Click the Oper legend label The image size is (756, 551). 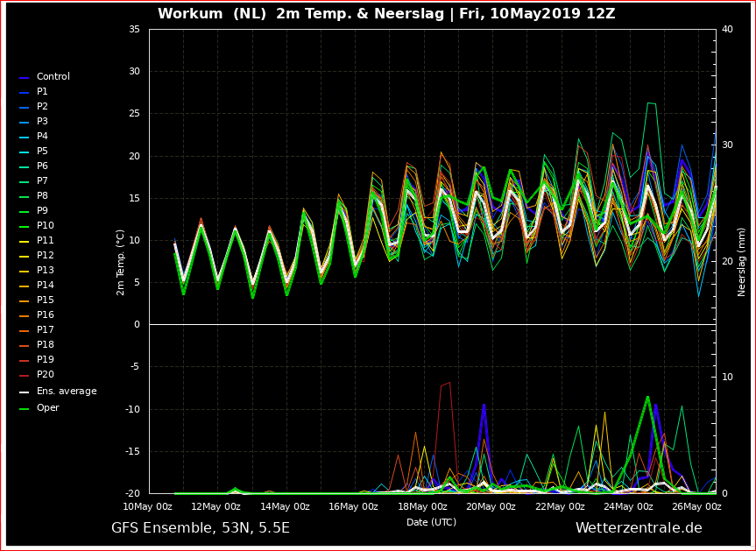pyautogui.click(x=47, y=408)
